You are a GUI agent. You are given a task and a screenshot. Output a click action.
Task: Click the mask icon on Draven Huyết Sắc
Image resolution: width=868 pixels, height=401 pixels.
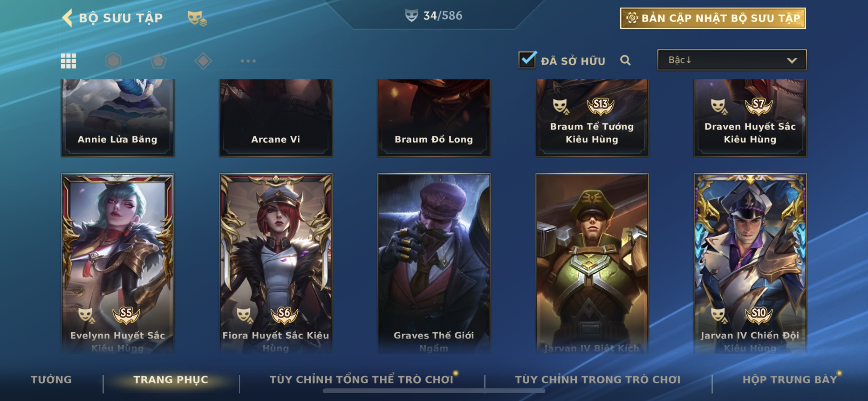(718, 106)
